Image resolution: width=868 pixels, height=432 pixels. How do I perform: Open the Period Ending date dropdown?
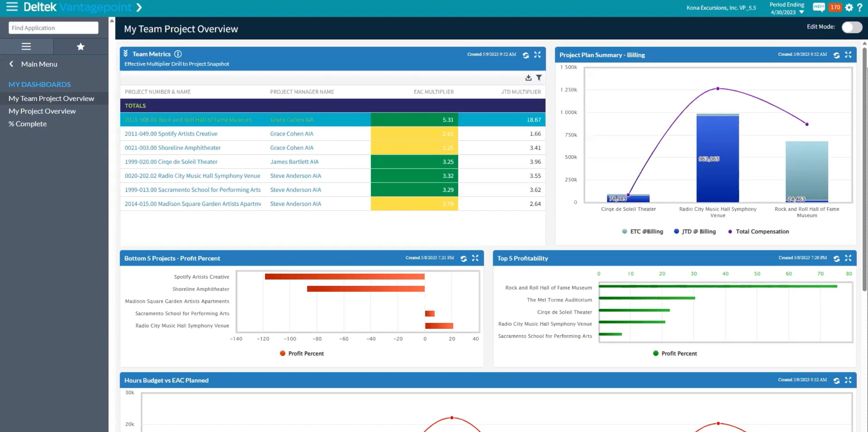tap(801, 12)
